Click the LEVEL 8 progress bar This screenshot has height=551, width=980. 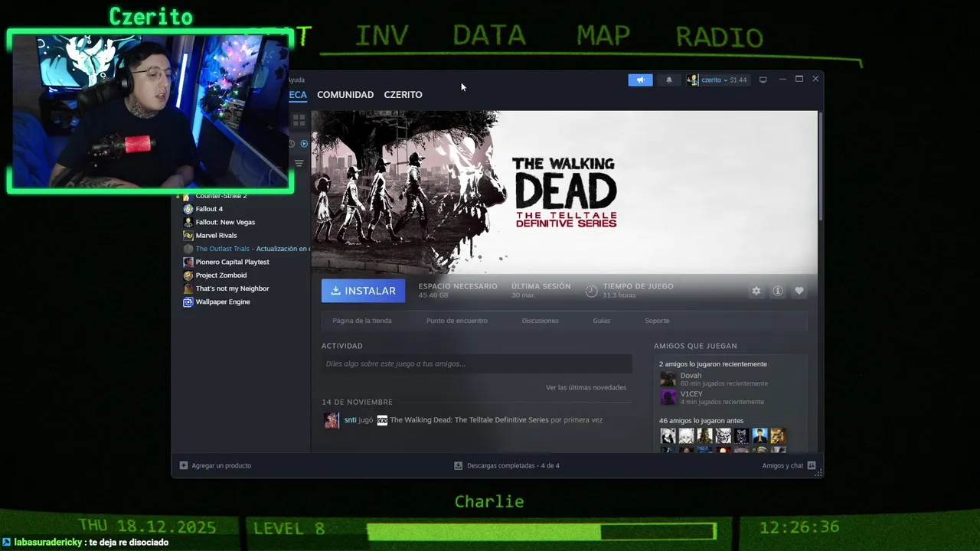541,530
